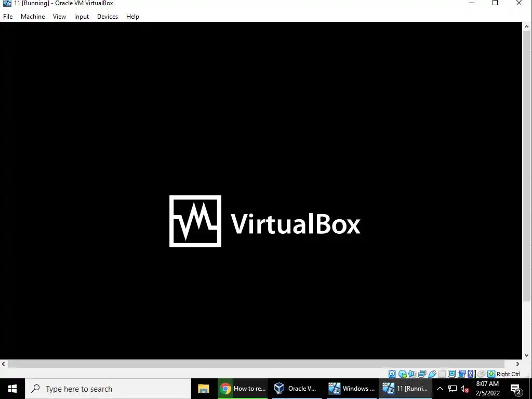Click the horizontal scrollbar right arrow

click(x=518, y=364)
